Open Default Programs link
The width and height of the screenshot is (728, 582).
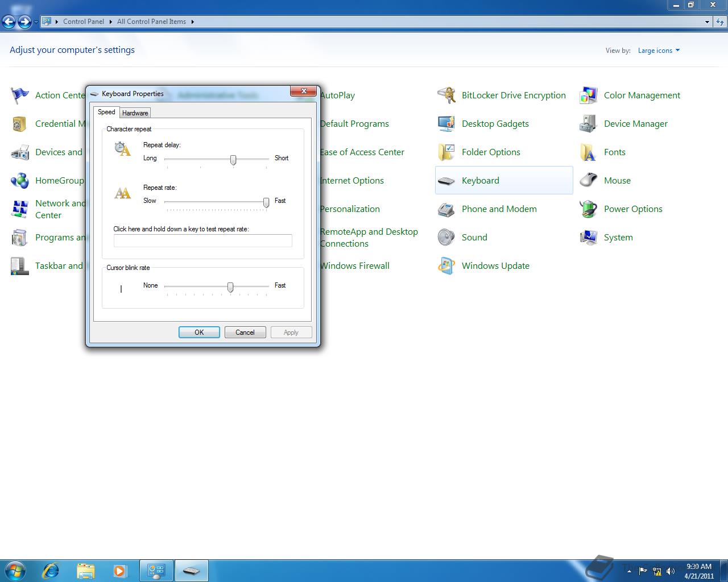(354, 124)
